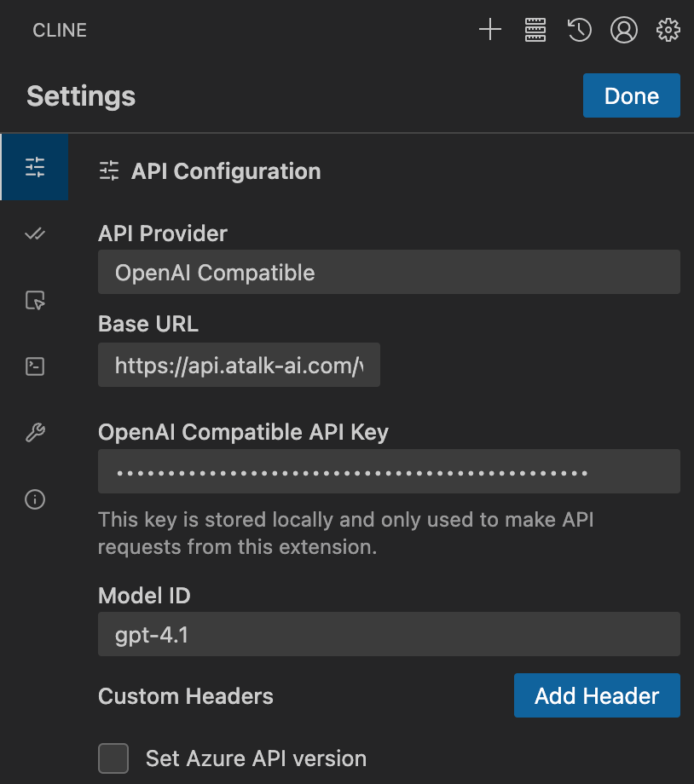The height and width of the screenshot is (784, 694).
Task: Click the Add Header button
Action: [597, 695]
